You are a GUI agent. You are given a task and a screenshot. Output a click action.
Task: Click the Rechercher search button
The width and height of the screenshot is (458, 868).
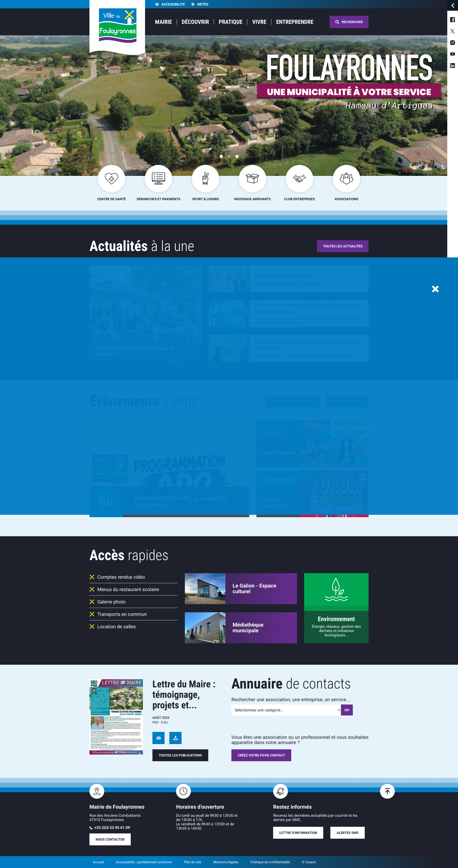point(349,22)
